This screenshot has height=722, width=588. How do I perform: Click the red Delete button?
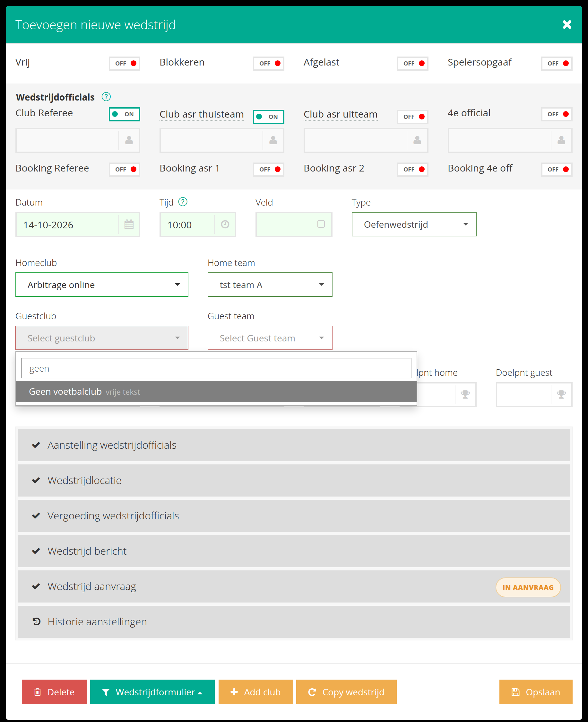click(54, 692)
